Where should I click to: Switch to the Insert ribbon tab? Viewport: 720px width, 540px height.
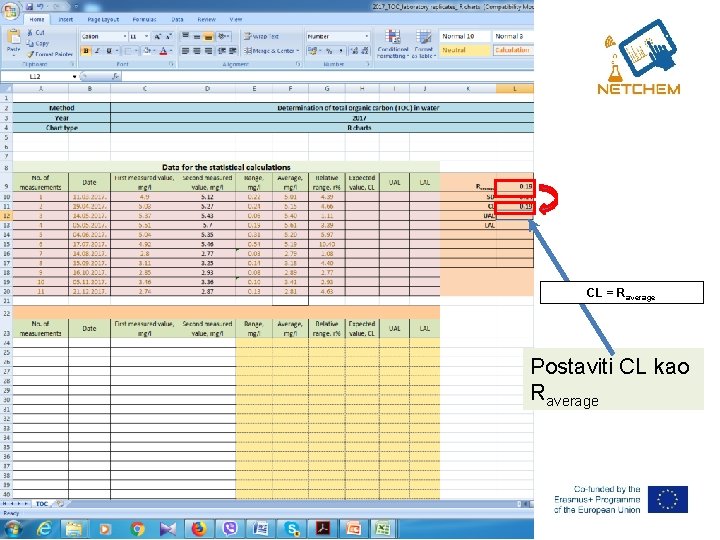coord(66,19)
